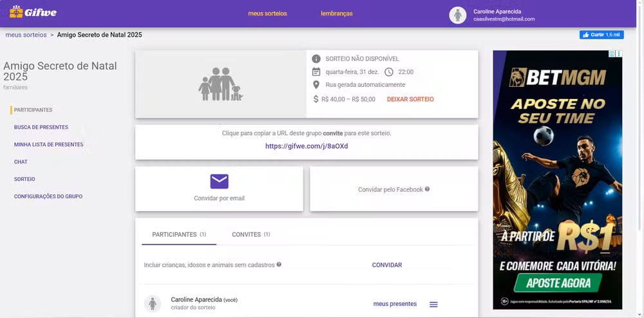Open CONFIGURAÇÕES DO GRUPO sidebar item
This screenshot has width=644, height=318.
pyautogui.click(x=48, y=196)
